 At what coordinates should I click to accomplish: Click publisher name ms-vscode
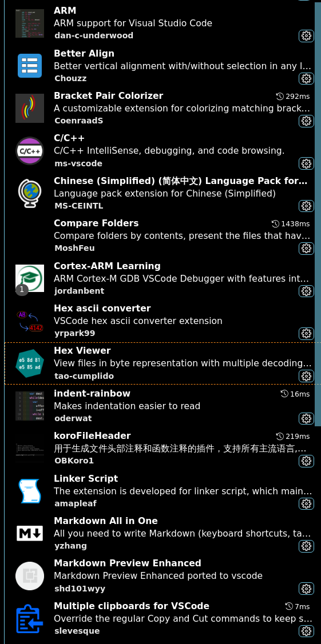tap(78, 163)
